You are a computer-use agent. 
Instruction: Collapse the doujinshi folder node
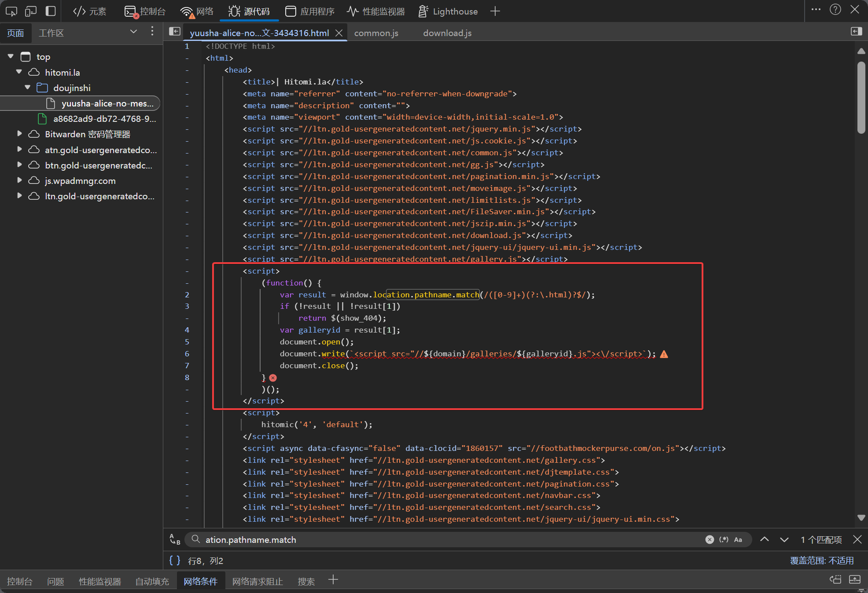pyautogui.click(x=27, y=87)
